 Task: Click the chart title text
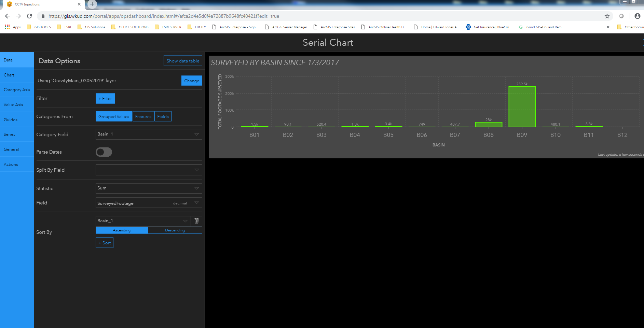[x=275, y=62]
